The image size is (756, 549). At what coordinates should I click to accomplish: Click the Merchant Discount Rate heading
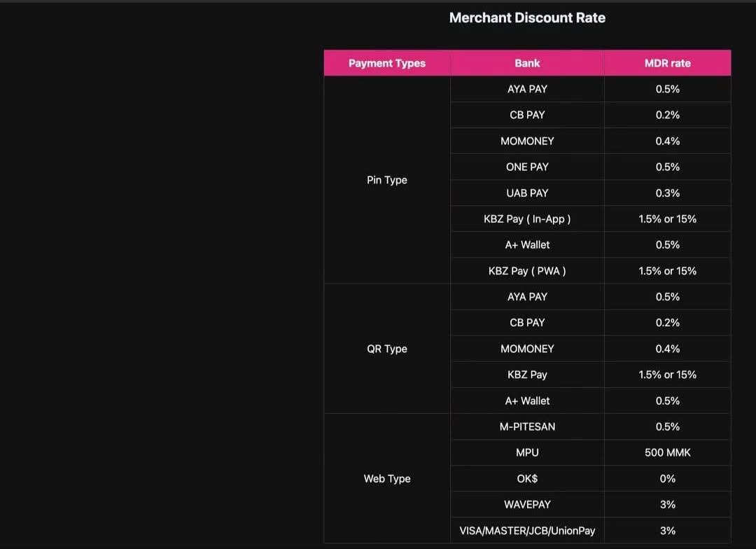click(x=527, y=18)
